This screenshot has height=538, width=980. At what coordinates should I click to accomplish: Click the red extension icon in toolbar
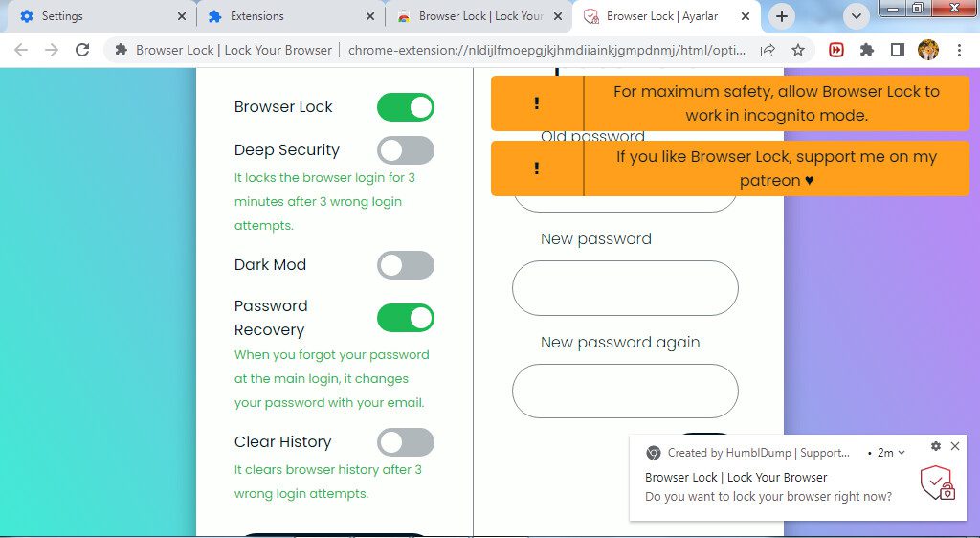point(836,50)
